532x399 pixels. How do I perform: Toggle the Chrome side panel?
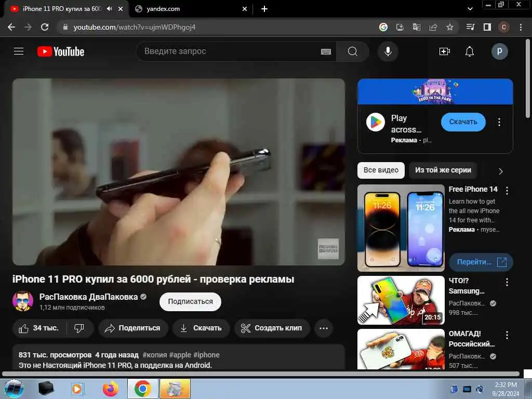487,27
